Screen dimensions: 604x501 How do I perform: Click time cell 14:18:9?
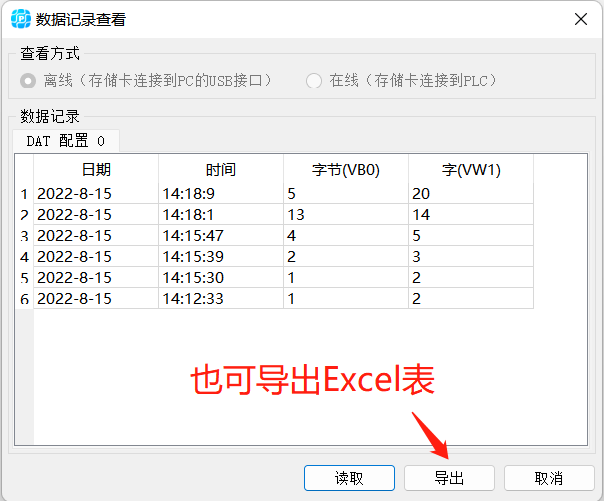click(x=221, y=194)
